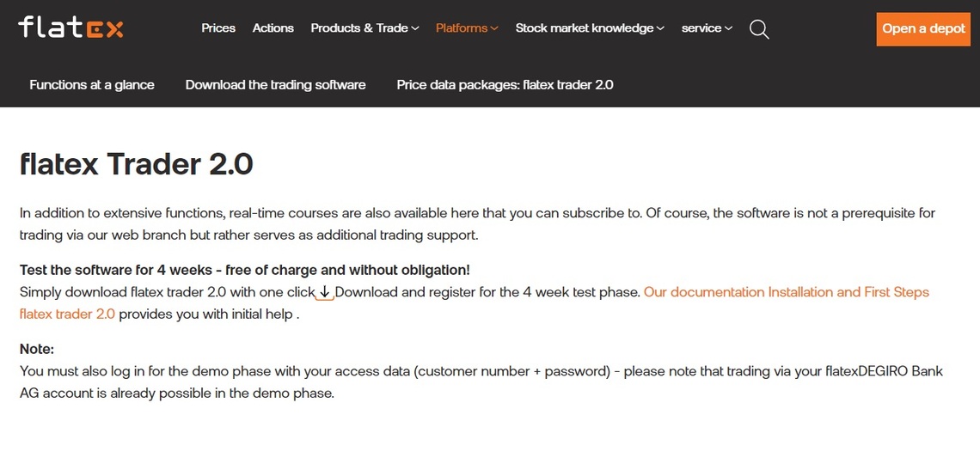Click the Note: label
980x476 pixels.
[37, 349]
